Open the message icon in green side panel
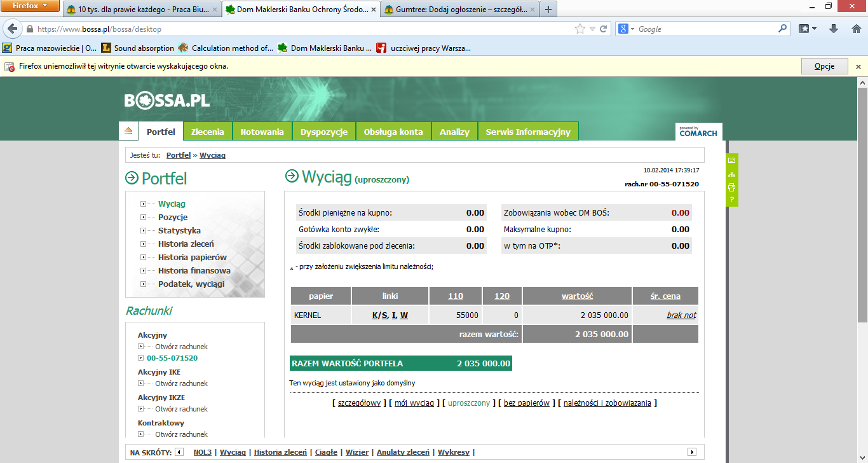This screenshot has height=463, width=868. coord(731,160)
